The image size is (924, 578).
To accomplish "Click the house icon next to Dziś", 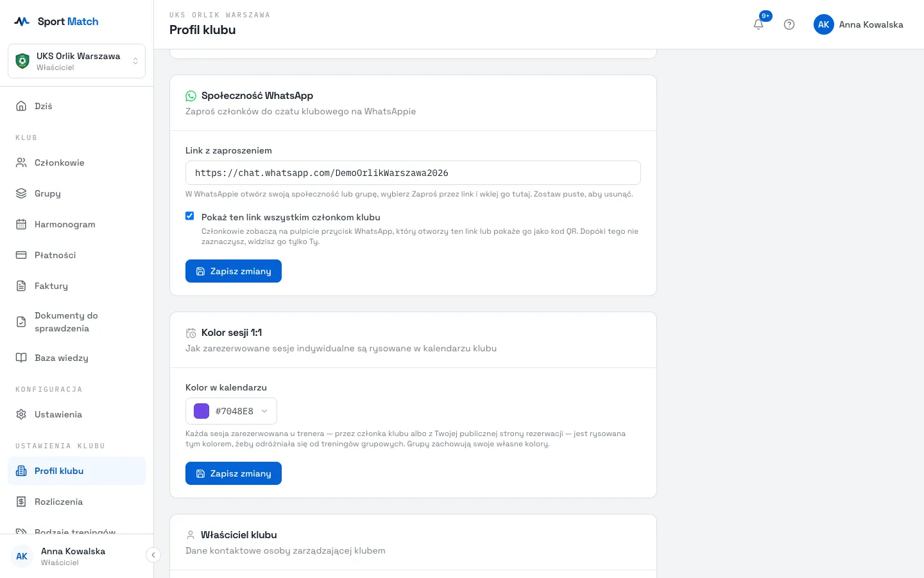I will coord(21,106).
